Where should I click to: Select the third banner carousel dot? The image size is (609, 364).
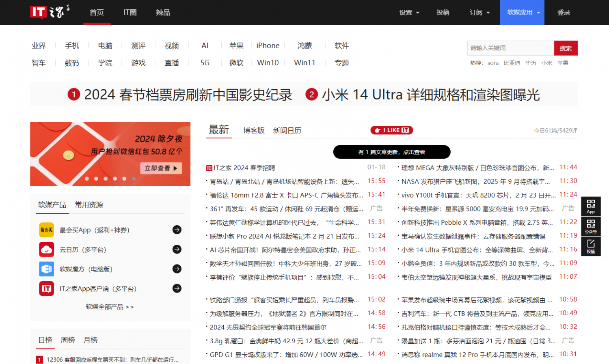(x=106, y=179)
